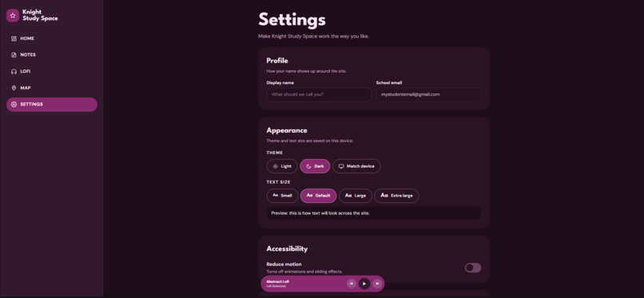This screenshot has width=644, height=298.
Task: Click the Profile section heading
Action: [x=277, y=61]
